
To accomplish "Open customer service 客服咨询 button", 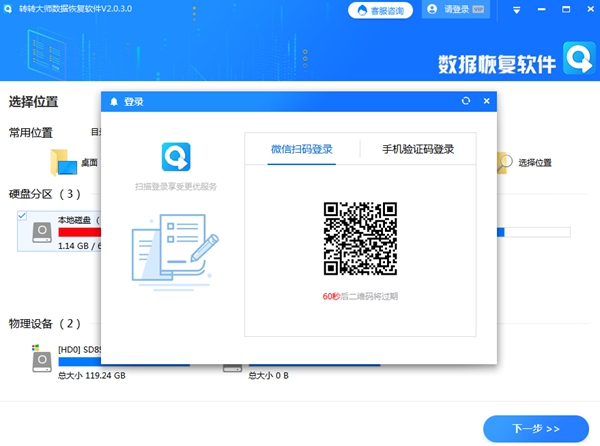I will (380, 10).
